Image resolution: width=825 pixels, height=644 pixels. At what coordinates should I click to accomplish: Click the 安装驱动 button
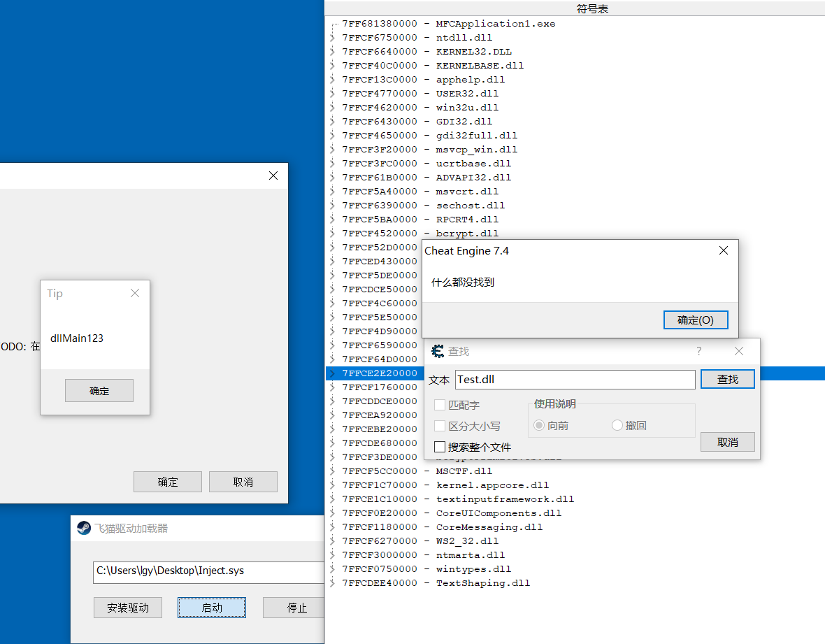coord(128,608)
